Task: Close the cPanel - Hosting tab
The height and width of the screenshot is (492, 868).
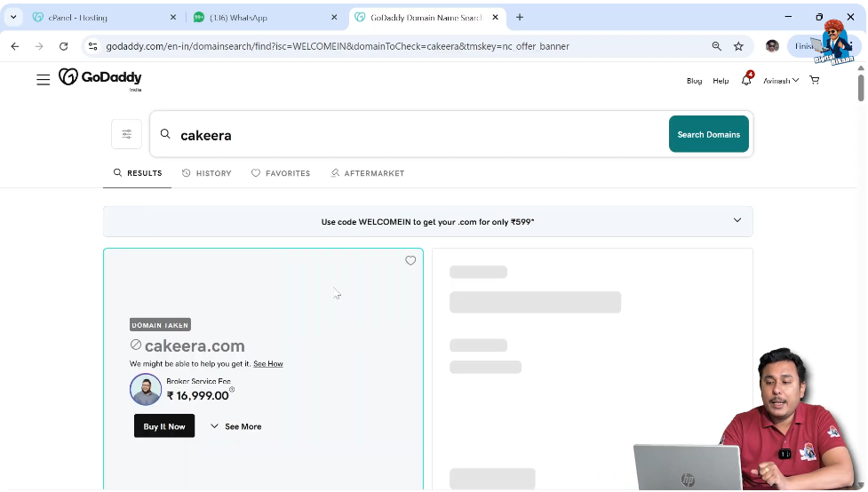Action: click(x=172, y=17)
